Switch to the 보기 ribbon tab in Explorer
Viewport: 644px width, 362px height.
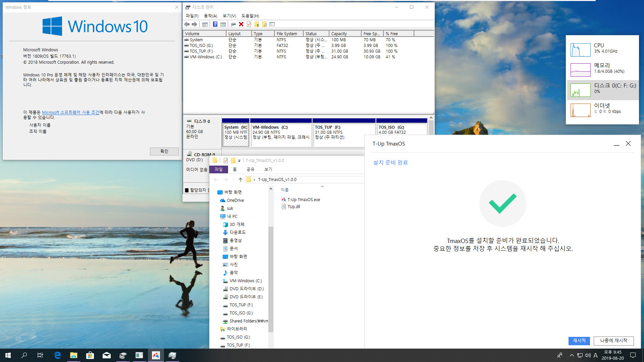[x=268, y=169]
